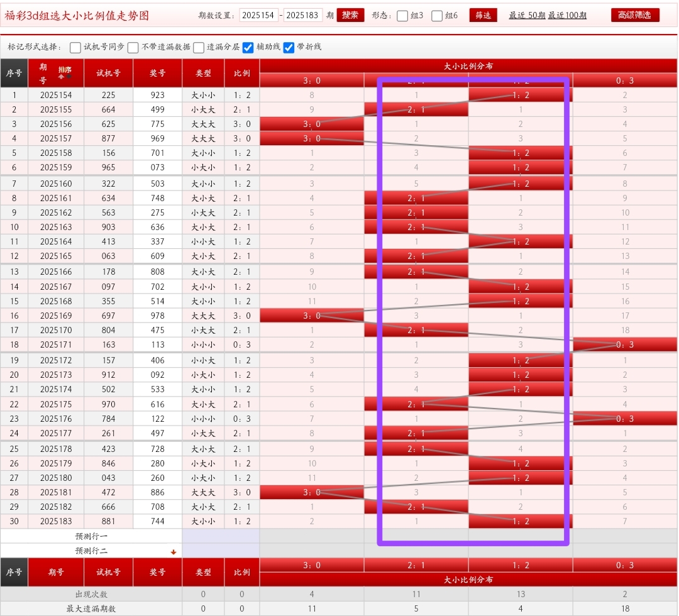The height and width of the screenshot is (616, 679).
Task: Click the end period field showing 2025183
Action: pyautogui.click(x=303, y=15)
